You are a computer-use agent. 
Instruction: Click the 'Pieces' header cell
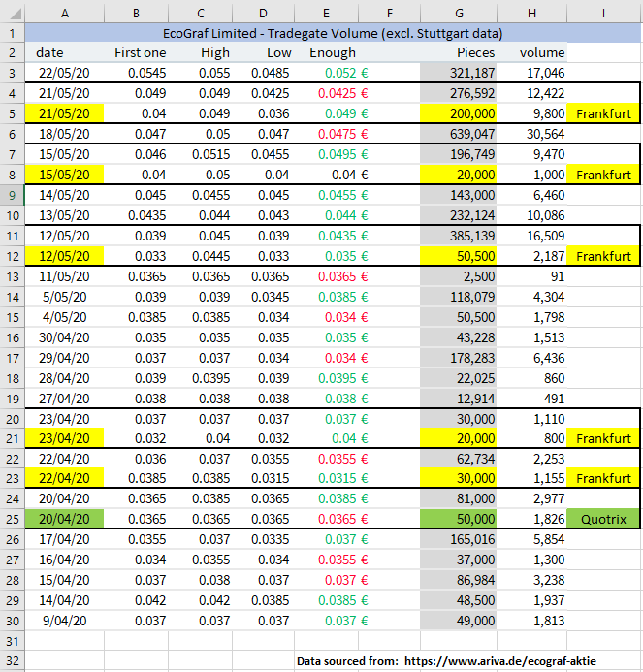pos(459,52)
